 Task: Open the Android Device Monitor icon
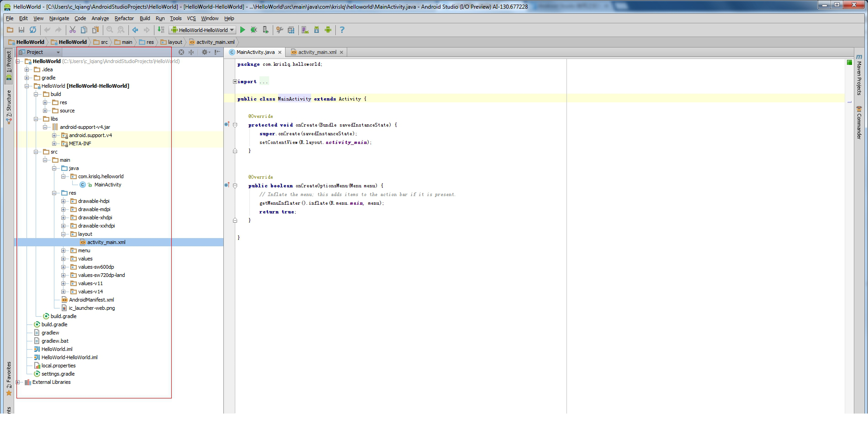point(328,30)
